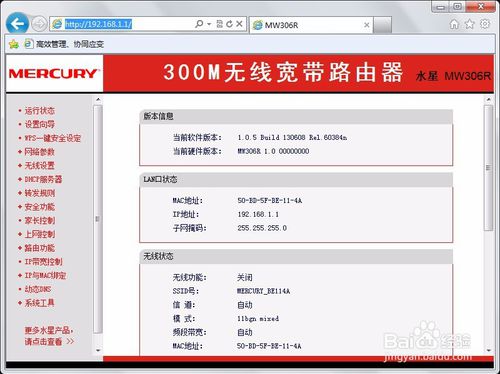Viewport: 500px width, 374px height.
Task: Click the 版本信息 section header
Action: 296,116
